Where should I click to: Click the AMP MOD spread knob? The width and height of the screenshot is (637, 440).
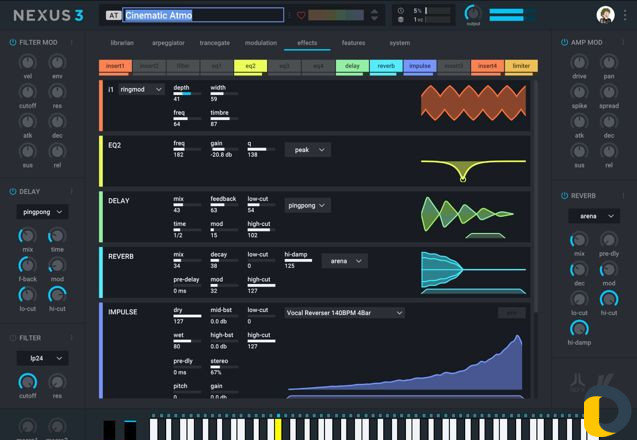pyautogui.click(x=609, y=92)
